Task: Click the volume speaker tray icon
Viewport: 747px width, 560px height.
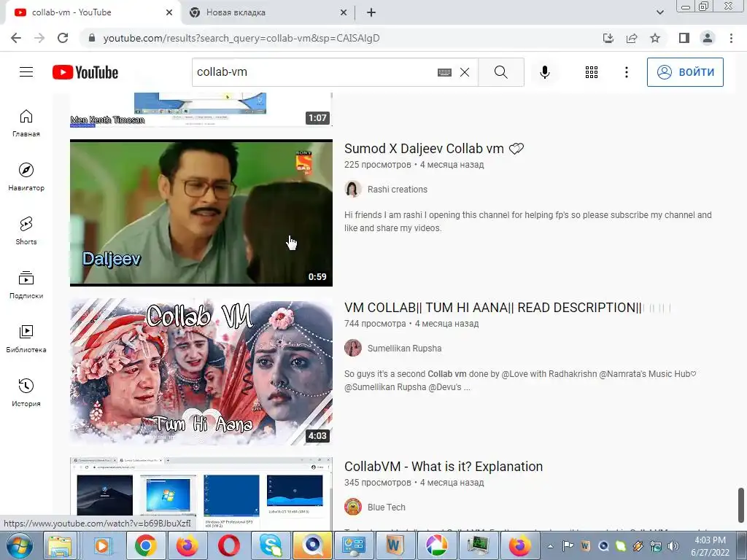Action: (673, 547)
